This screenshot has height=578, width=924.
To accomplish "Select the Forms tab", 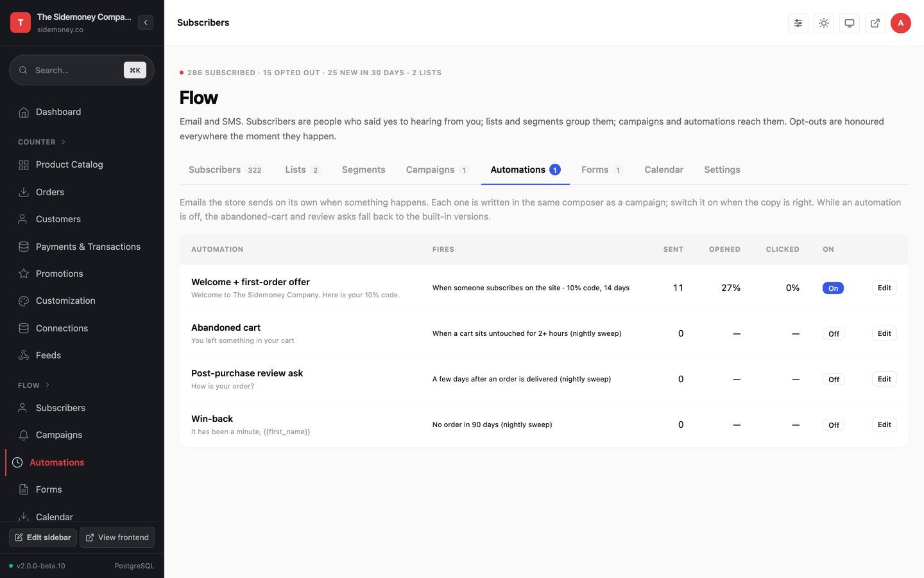I will tap(603, 170).
